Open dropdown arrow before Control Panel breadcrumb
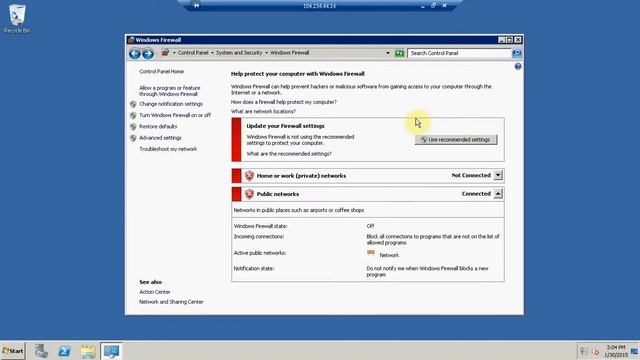The width and height of the screenshot is (640, 360). [x=174, y=53]
